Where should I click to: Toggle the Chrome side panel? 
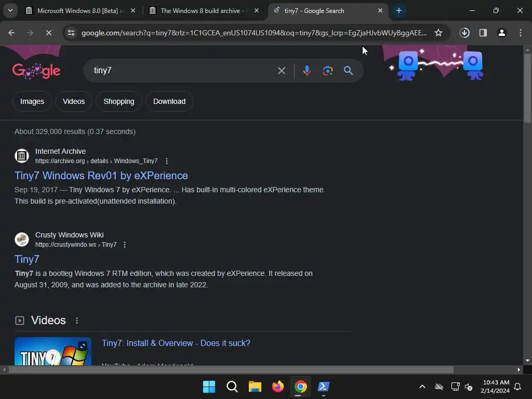pyautogui.click(x=483, y=33)
